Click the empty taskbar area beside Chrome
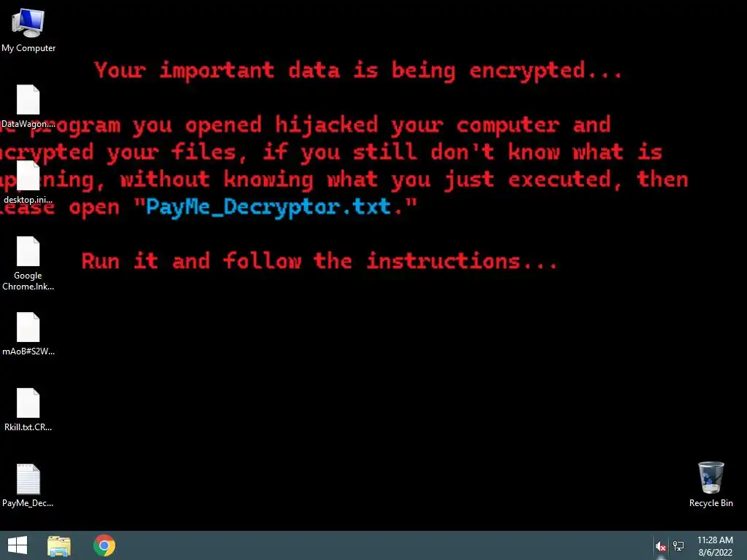Screen dimensions: 747x560 381,545
